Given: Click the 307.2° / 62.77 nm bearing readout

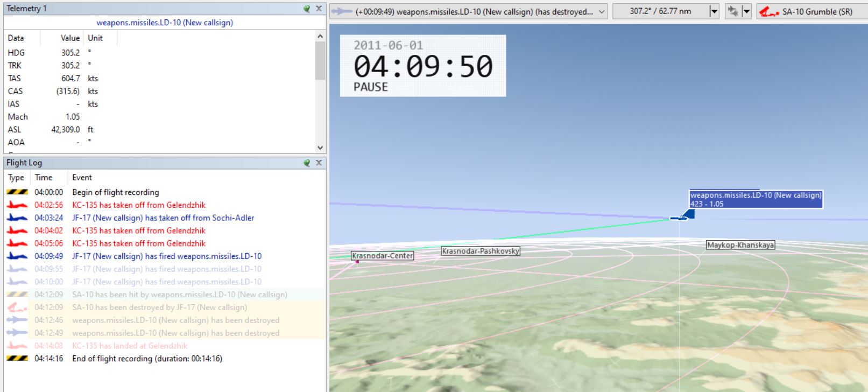Looking at the screenshot, I should coord(660,11).
